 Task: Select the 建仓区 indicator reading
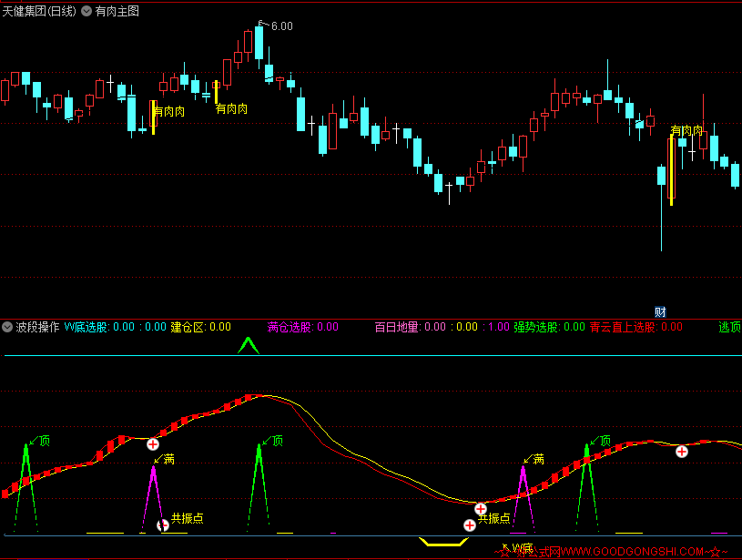(200, 327)
